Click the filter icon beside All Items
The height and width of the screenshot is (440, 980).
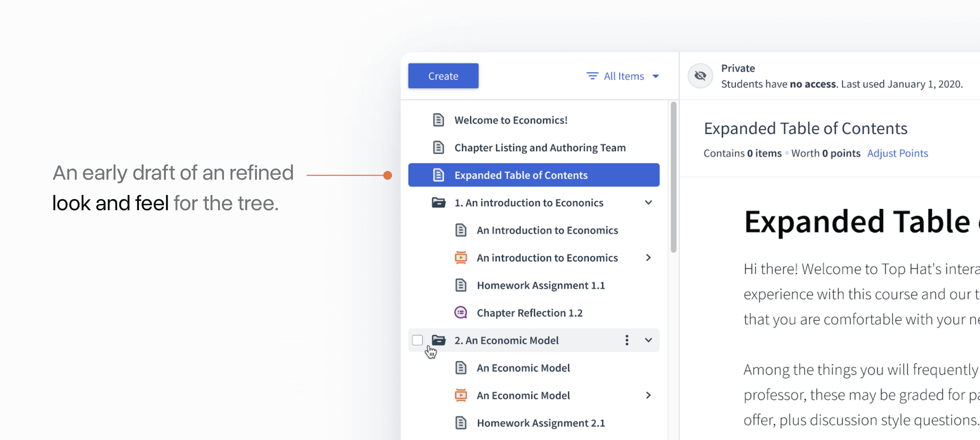coord(592,76)
